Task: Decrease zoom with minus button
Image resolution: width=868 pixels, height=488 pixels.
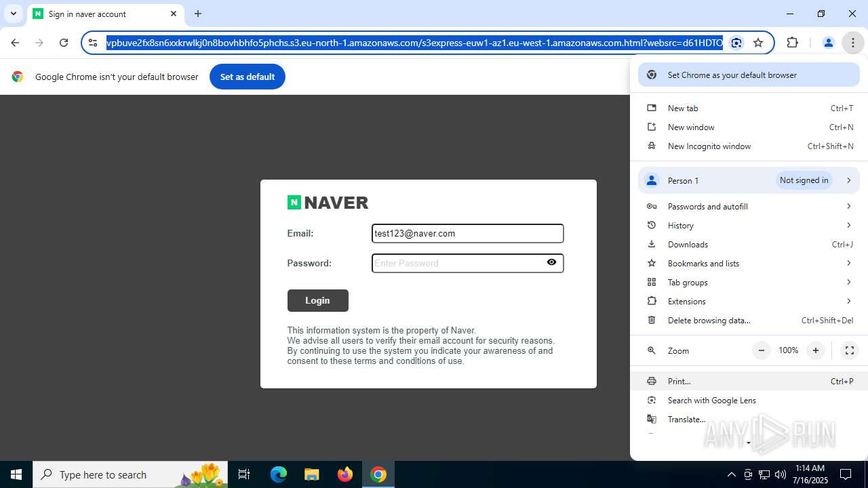Action: pyautogui.click(x=762, y=350)
